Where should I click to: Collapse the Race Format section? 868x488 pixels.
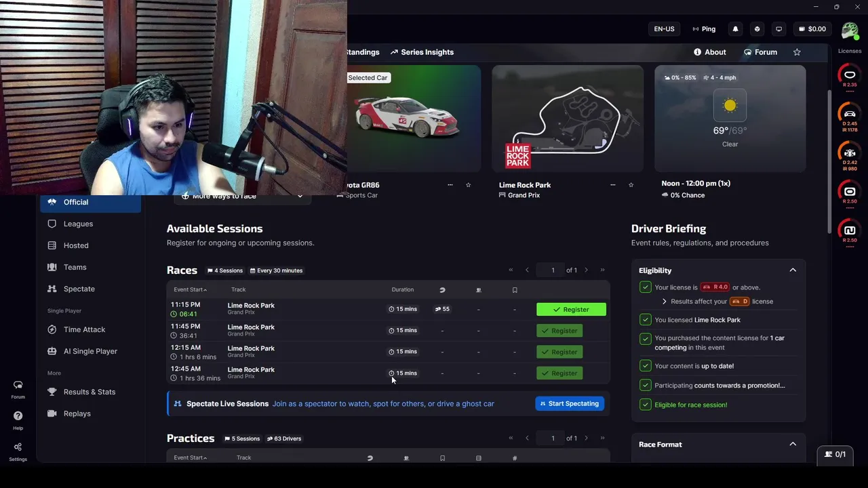click(x=792, y=445)
